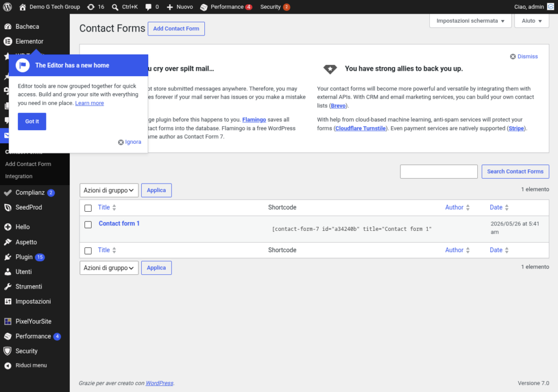Screen dimensions: 558x392
Task: Sort by Author in the footer row
Action: coord(457,250)
